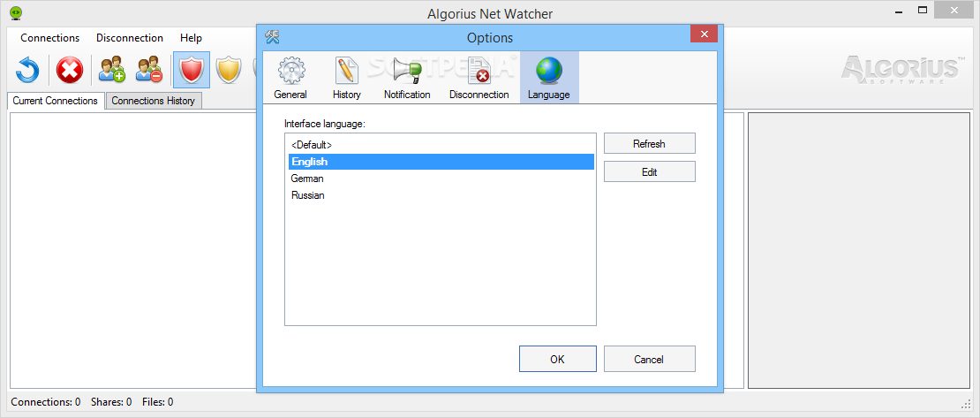Select the red shield toolbar icon
The height and width of the screenshot is (418, 980).
(192, 70)
